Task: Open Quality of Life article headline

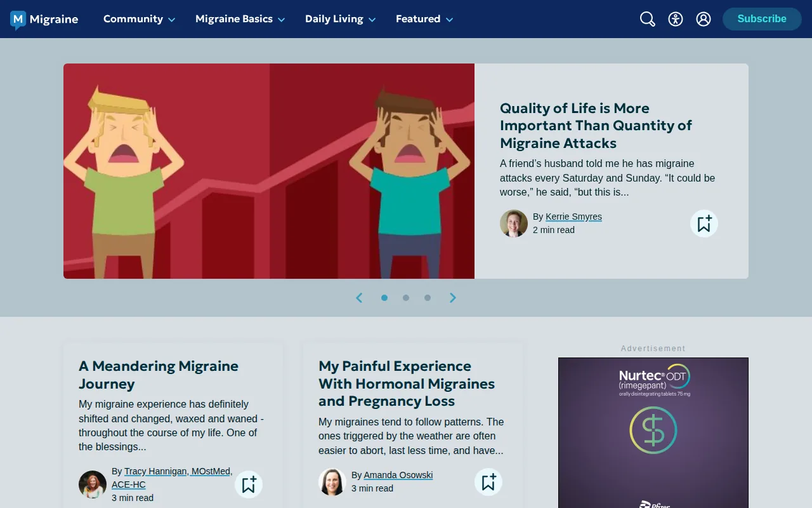Action: click(x=596, y=126)
